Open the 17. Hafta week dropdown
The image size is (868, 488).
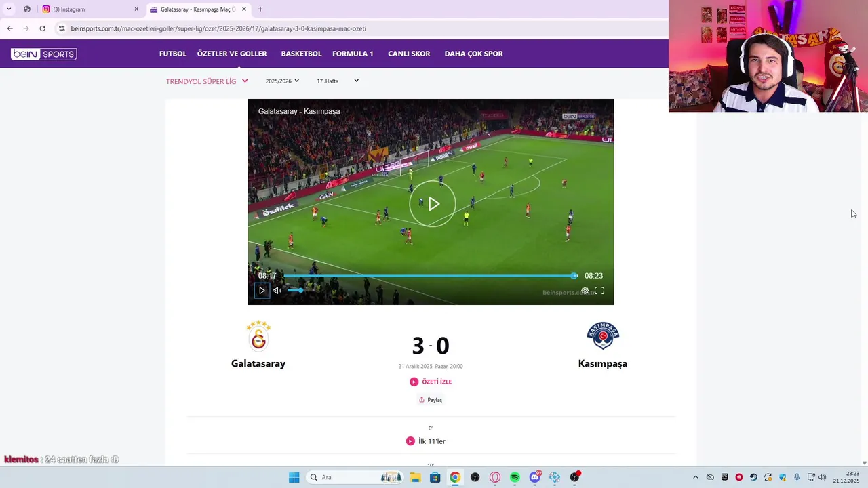(338, 81)
